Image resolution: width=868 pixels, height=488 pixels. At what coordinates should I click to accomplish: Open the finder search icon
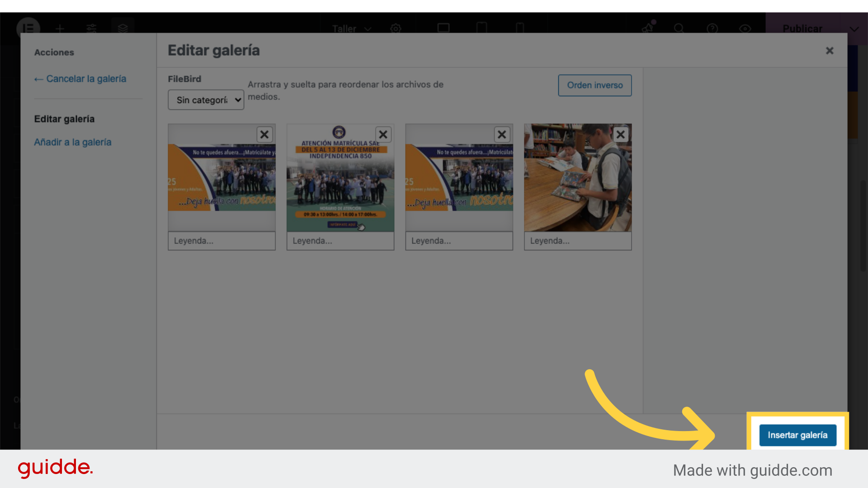679,28
